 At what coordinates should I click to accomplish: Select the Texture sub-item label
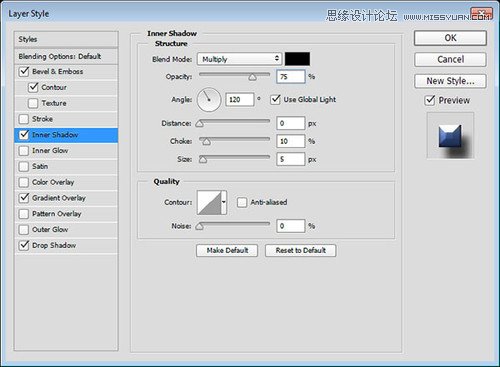click(x=54, y=103)
